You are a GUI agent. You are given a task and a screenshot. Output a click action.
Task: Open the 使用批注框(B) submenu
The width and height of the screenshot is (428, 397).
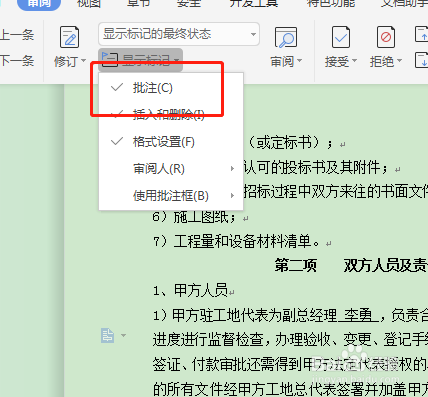171,196
